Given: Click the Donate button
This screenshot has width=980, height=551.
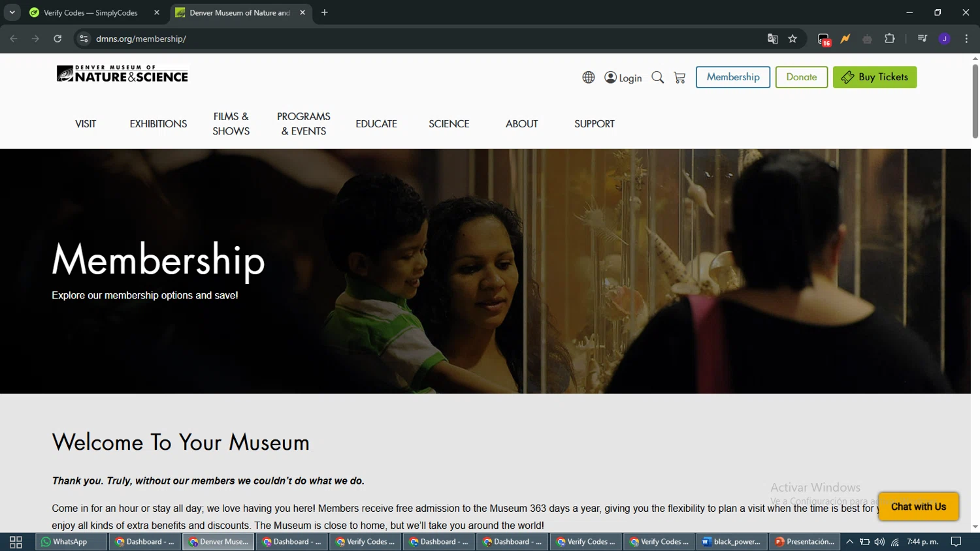Looking at the screenshot, I should click(x=802, y=77).
